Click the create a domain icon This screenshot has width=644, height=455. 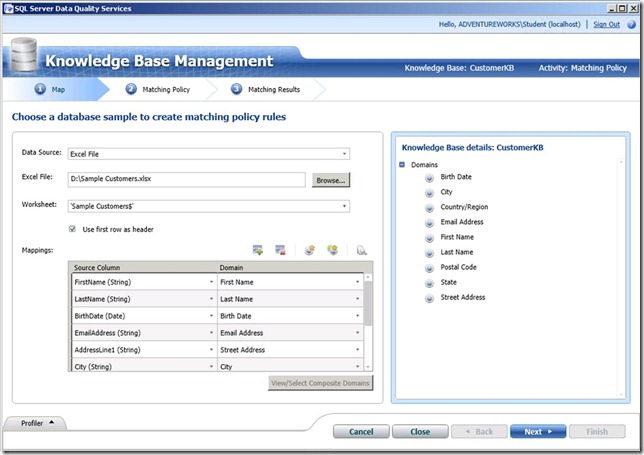click(310, 249)
